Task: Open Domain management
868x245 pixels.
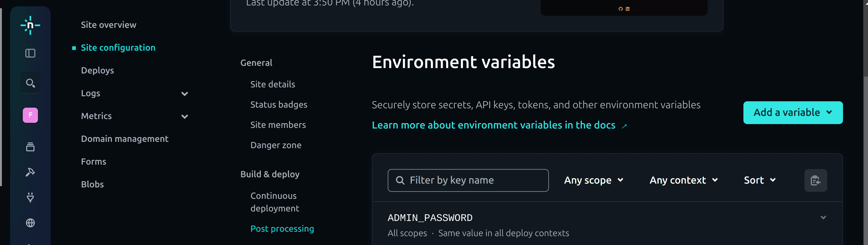Action: 124,139
